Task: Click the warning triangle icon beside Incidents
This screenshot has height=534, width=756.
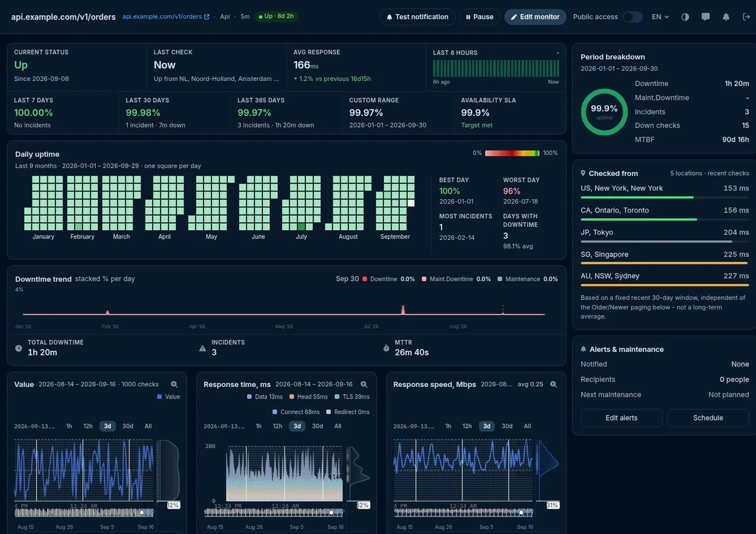Action: tap(203, 349)
